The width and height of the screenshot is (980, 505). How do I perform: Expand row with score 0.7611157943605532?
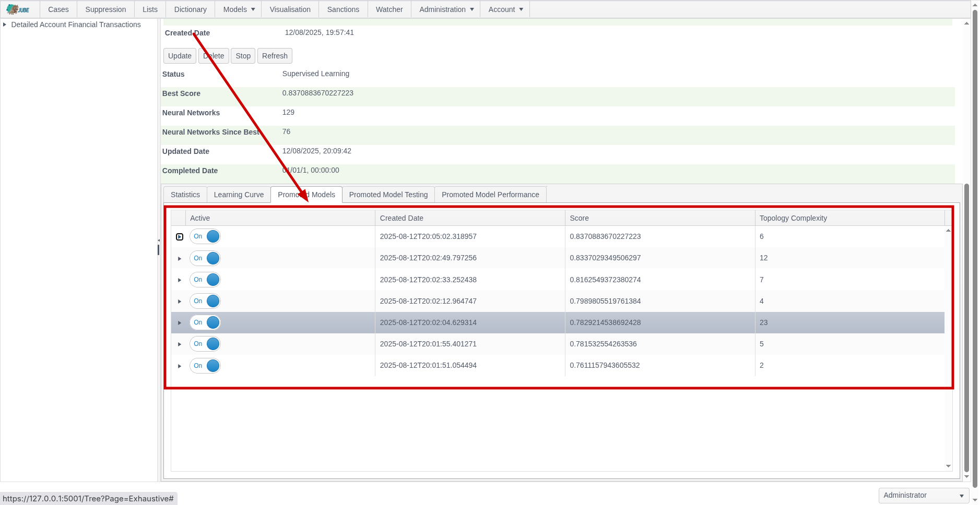tap(180, 366)
